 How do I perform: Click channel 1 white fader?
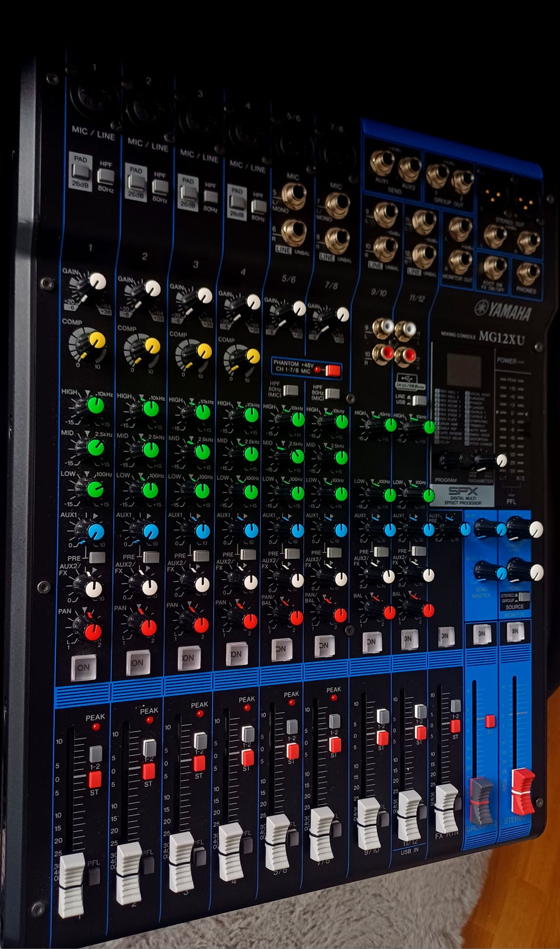[72, 885]
